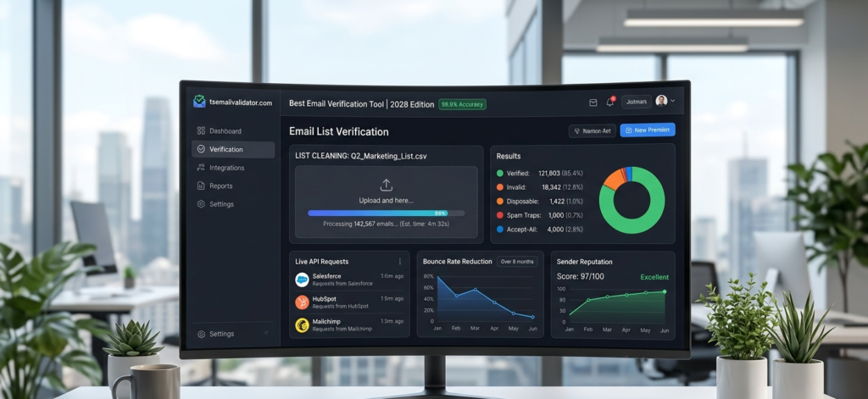Open the notifications bell icon
This screenshot has height=399, width=868.
coord(609,103)
